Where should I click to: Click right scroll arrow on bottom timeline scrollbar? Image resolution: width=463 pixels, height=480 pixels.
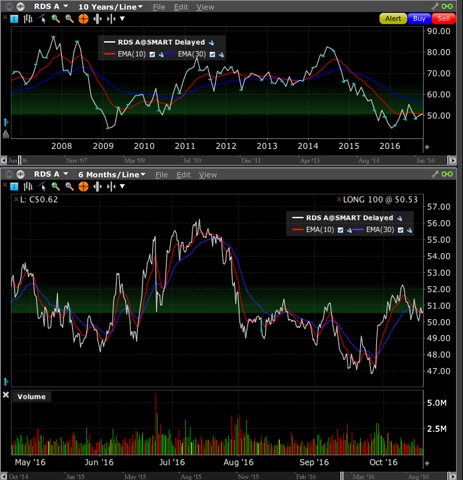point(452,476)
